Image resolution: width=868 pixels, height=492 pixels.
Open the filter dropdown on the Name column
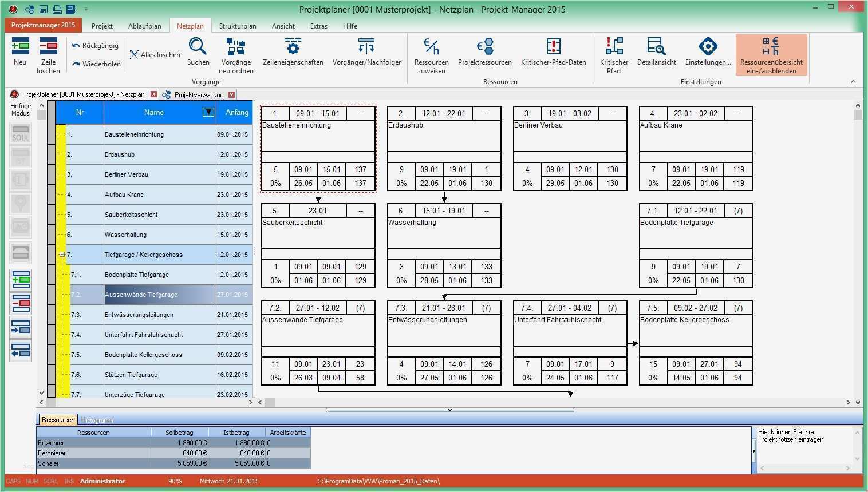tap(208, 112)
